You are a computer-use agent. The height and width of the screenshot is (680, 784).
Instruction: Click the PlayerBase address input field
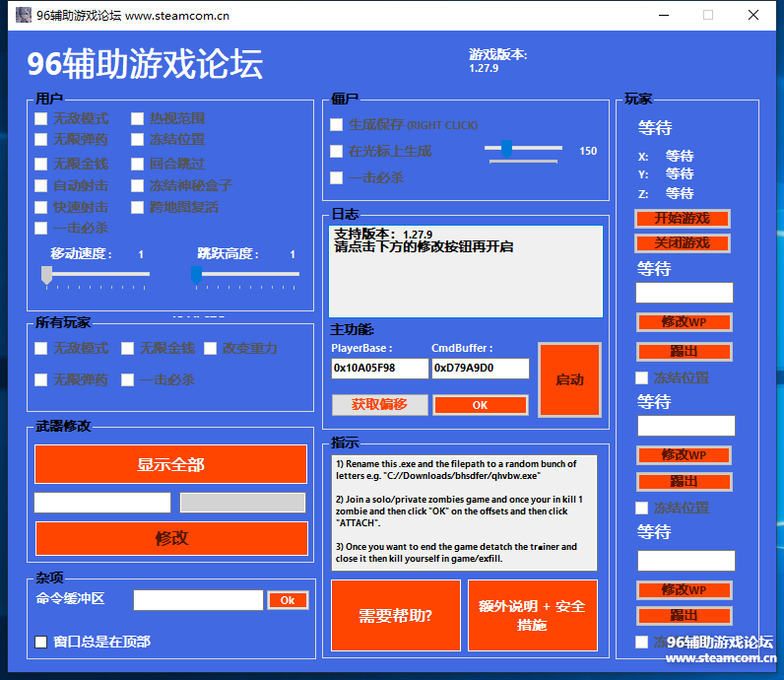[x=379, y=368]
